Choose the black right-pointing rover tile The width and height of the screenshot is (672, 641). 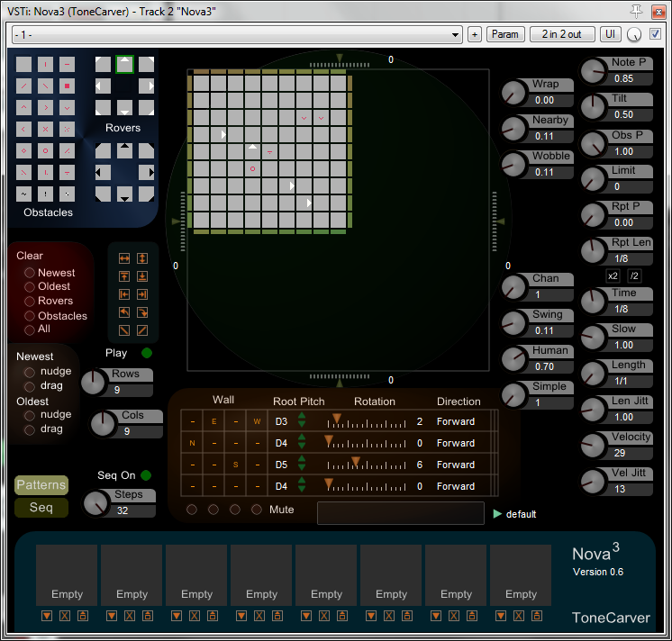coord(147,172)
